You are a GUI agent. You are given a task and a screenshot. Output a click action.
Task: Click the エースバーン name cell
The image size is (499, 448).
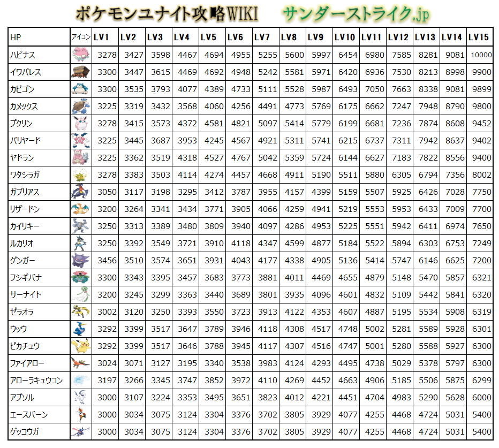[x=39, y=415]
